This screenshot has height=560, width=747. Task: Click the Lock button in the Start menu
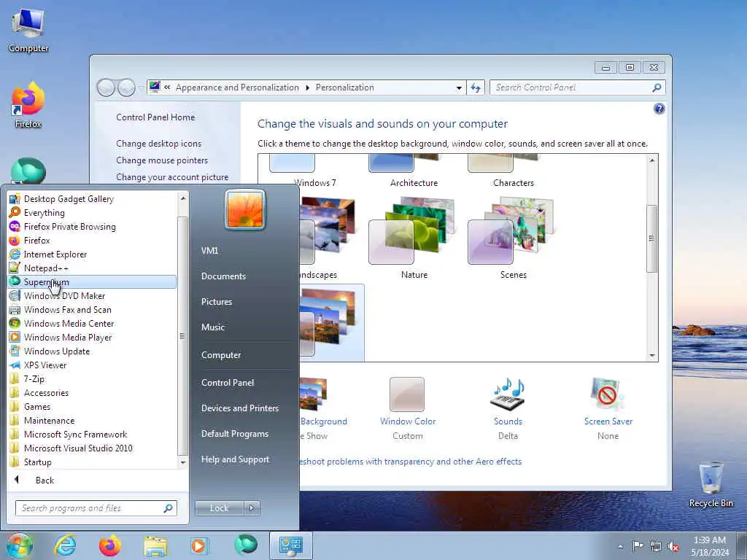[x=219, y=508]
